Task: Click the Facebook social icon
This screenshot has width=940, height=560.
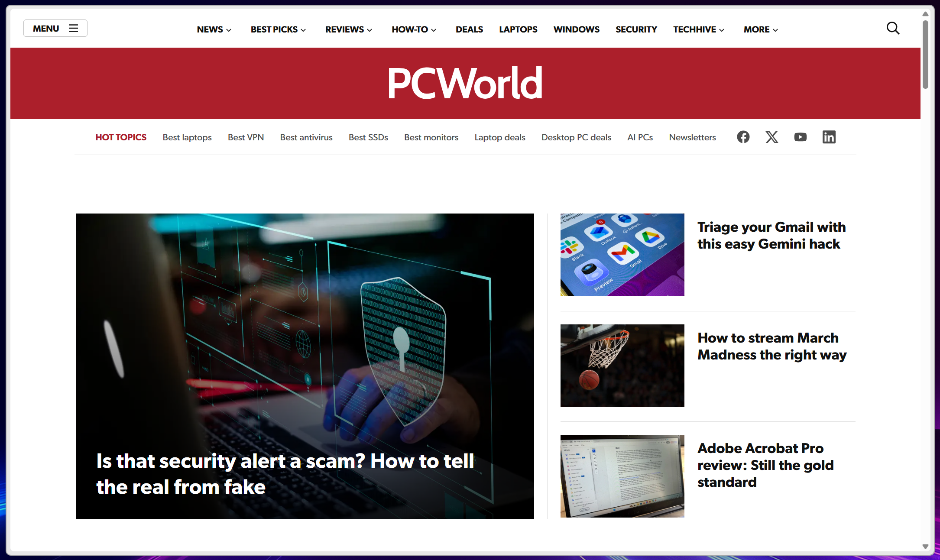Action: click(x=743, y=137)
